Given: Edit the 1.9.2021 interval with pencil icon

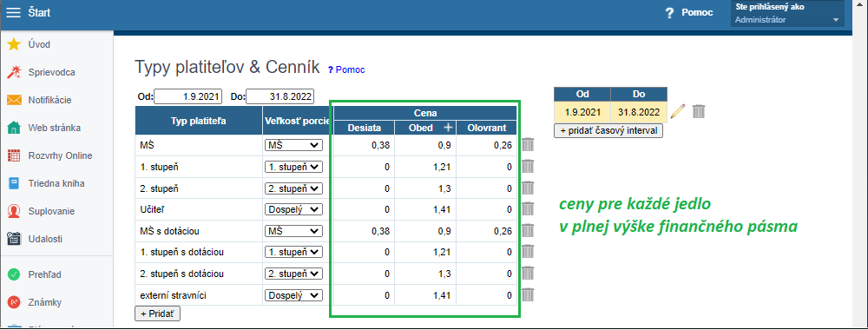Looking at the screenshot, I should click(678, 111).
